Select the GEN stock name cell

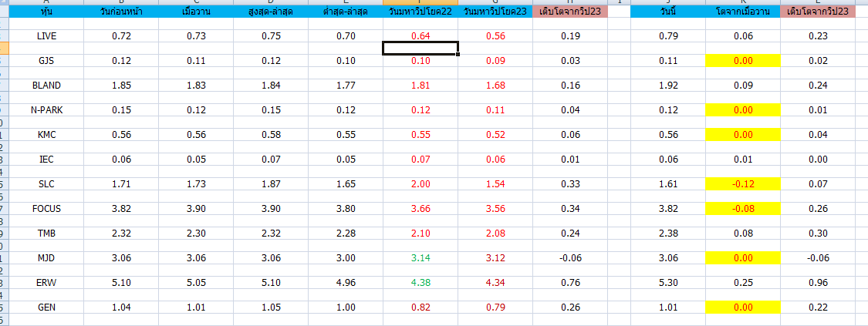coord(46,308)
